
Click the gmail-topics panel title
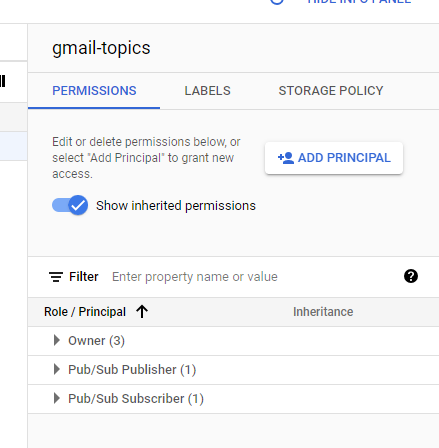pyautogui.click(x=101, y=48)
